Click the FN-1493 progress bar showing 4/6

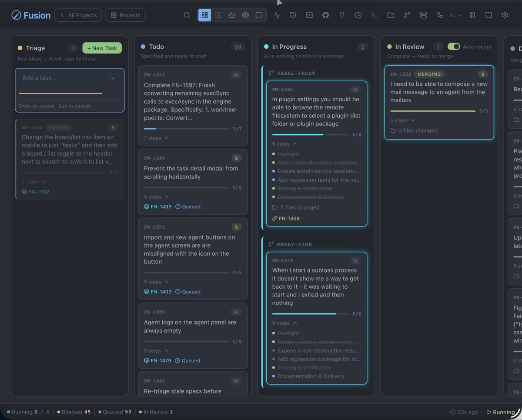pos(310,135)
